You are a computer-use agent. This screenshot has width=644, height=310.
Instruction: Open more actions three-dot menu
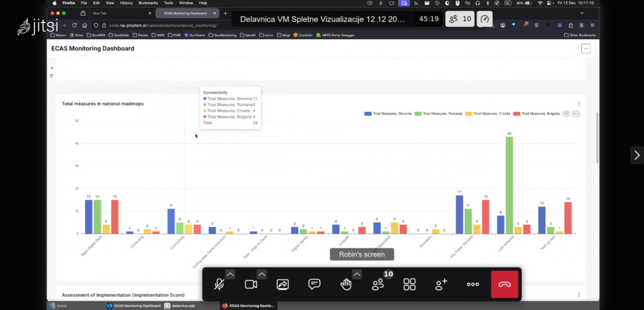coord(473,284)
